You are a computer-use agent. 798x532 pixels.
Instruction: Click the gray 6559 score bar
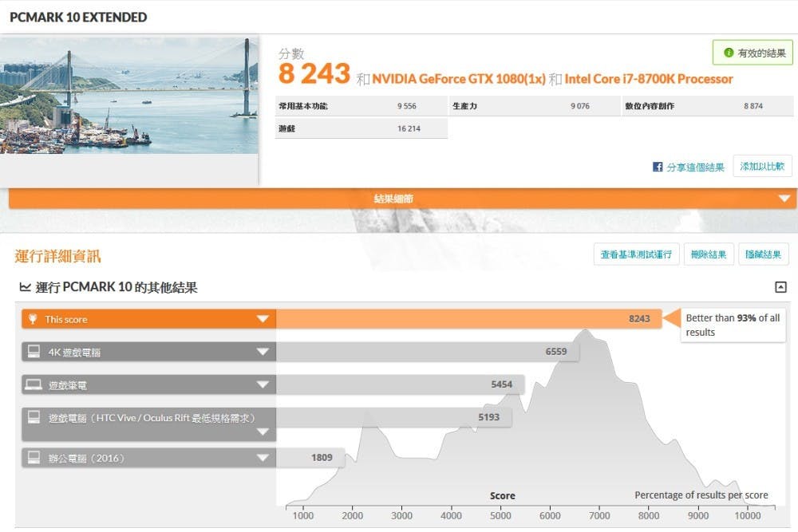[428, 352]
